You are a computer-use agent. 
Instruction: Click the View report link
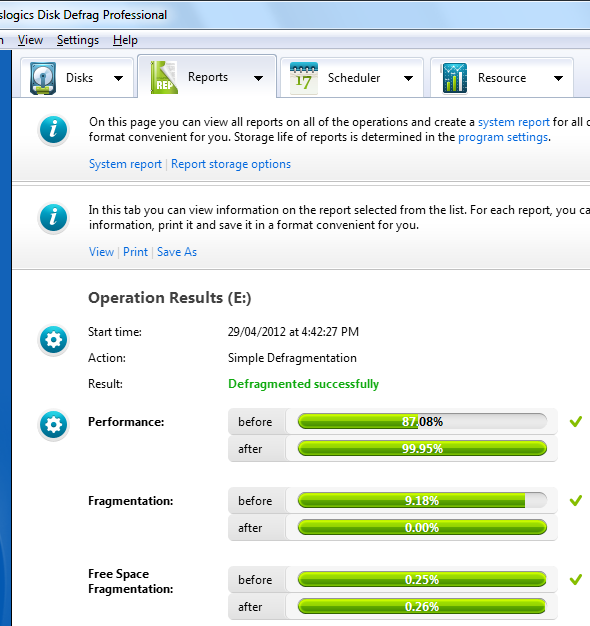tap(101, 252)
